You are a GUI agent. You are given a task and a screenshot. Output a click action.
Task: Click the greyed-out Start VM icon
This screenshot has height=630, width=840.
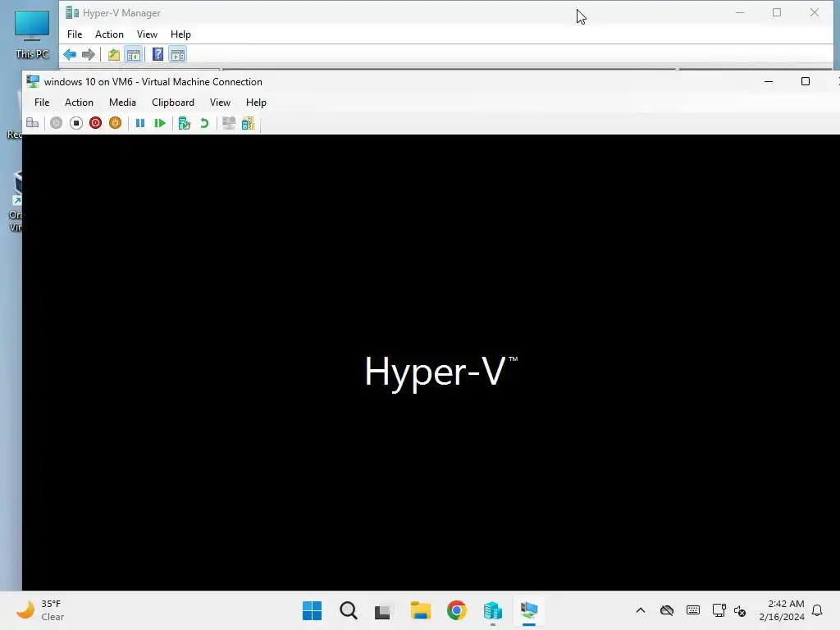click(x=57, y=123)
